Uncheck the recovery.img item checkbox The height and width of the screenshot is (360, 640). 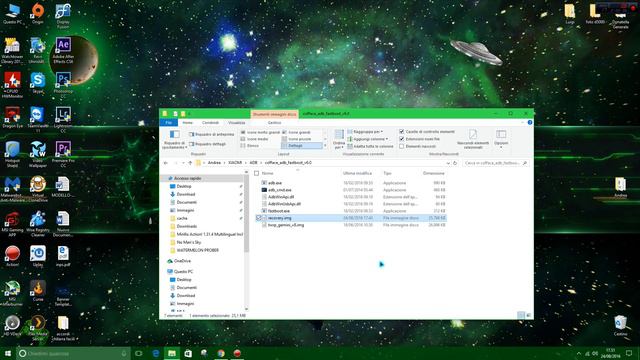(x=259, y=218)
